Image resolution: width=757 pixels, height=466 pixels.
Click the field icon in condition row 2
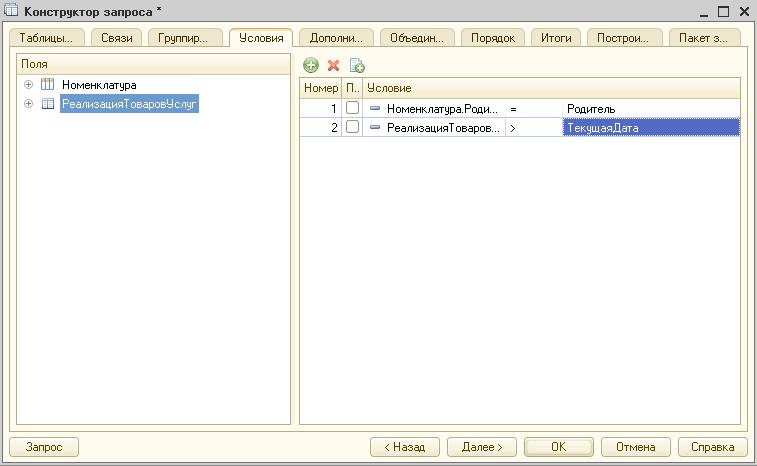pos(375,128)
